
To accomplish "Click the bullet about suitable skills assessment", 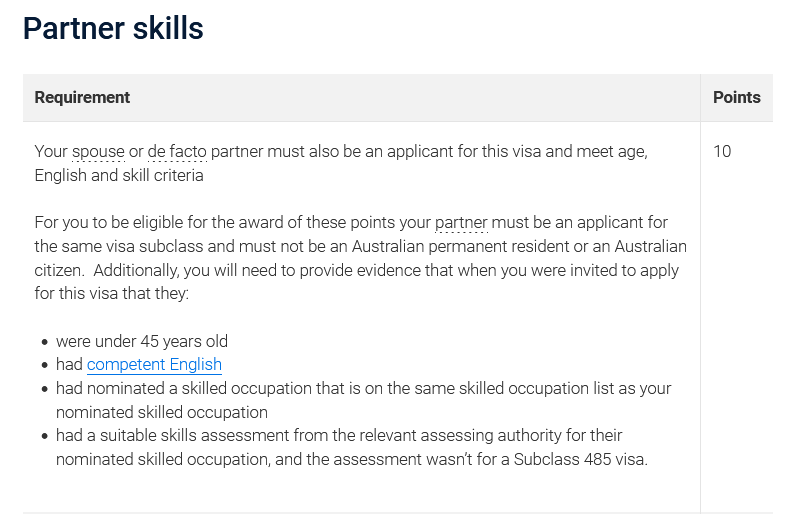I will 352,447.
